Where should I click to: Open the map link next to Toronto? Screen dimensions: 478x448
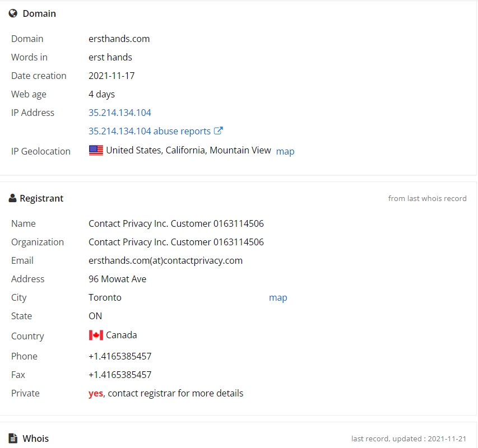[278, 297]
